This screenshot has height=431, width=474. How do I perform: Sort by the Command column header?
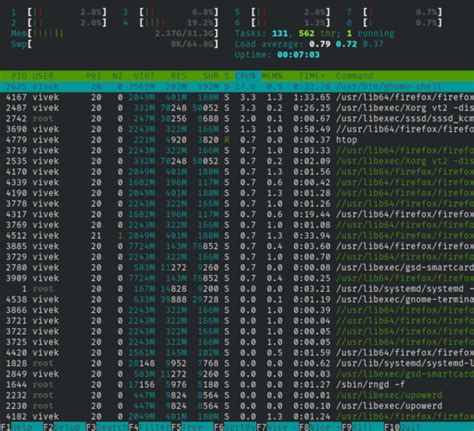click(x=354, y=76)
